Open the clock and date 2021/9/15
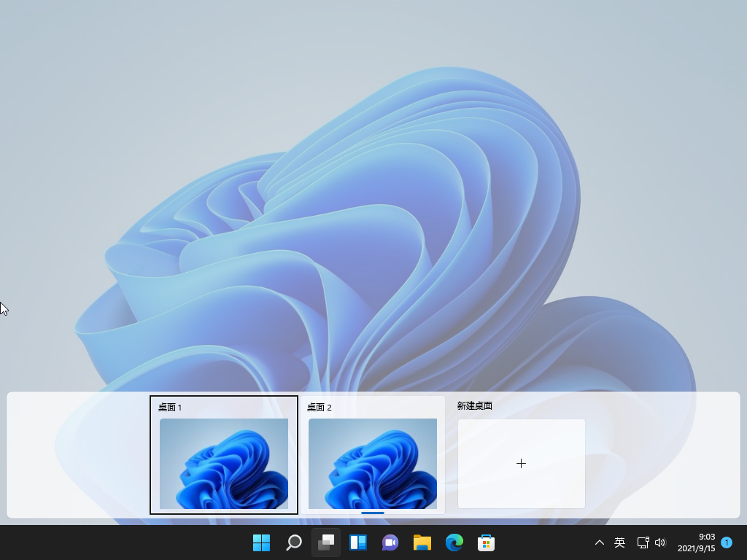The width and height of the screenshot is (747, 560). (696, 542)
